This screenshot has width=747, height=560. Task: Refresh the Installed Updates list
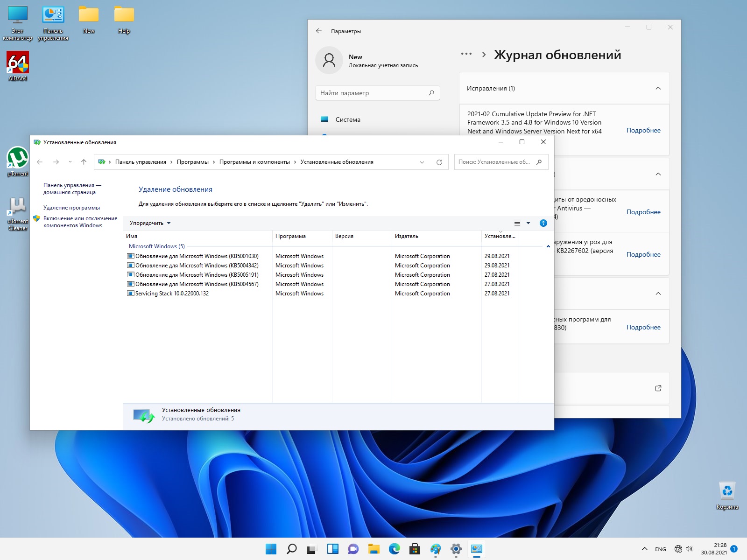click(x=439, y=162)
